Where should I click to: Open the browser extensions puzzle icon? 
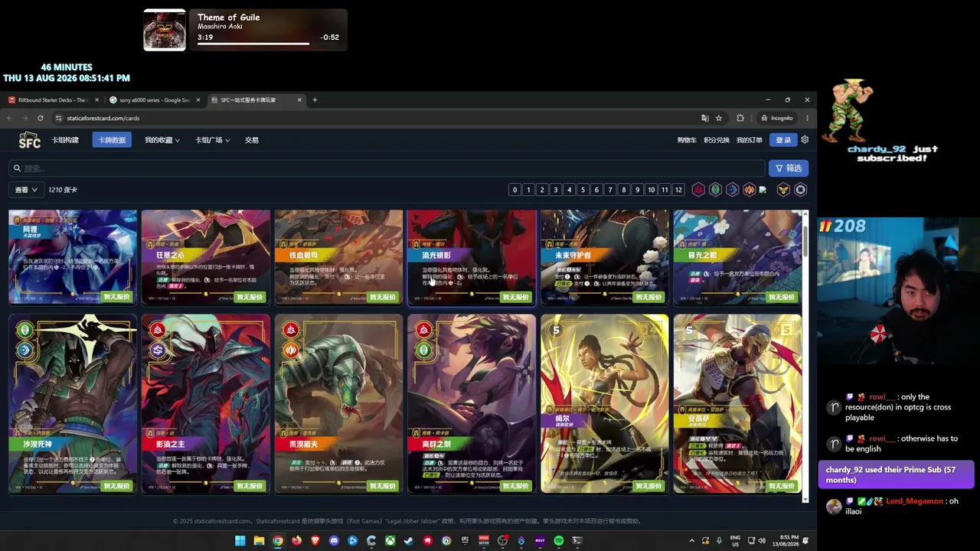click(x=740, y=118)
